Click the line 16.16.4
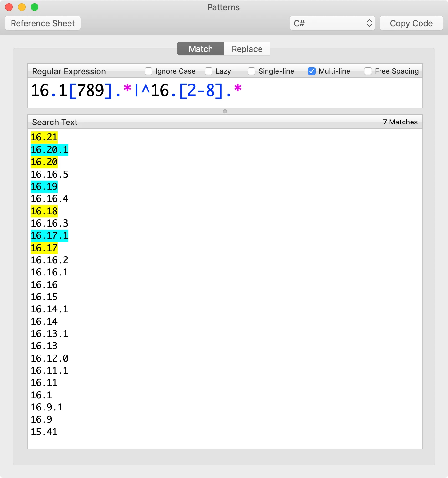Screen dimensions: 448x478 (x=50, y=199)
